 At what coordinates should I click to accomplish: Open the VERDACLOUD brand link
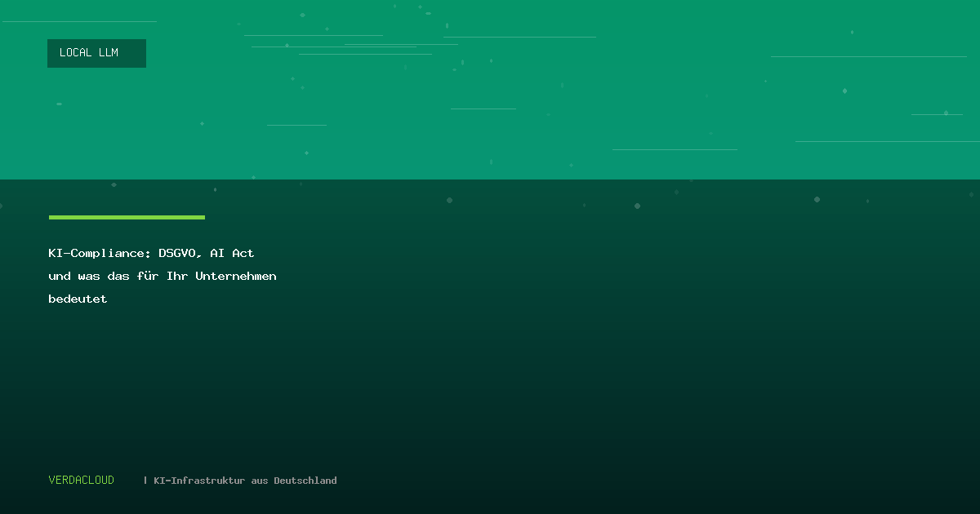tap(82, 481)
